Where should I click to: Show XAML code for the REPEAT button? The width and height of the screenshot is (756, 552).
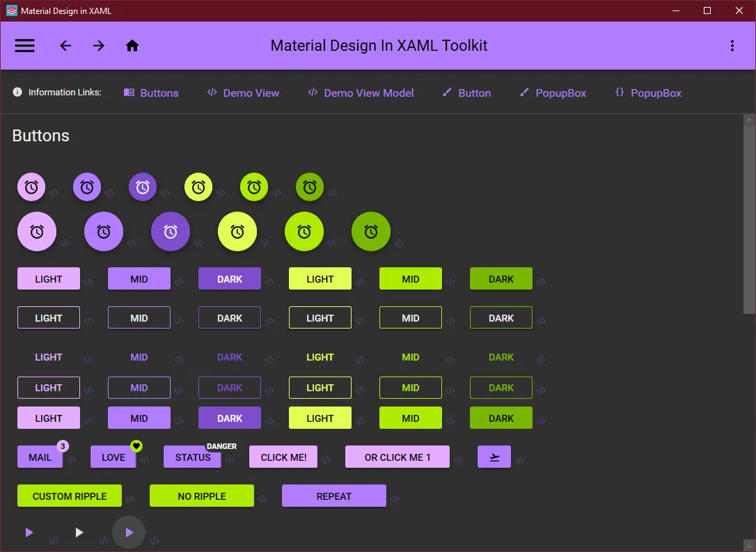coord(395,499)
